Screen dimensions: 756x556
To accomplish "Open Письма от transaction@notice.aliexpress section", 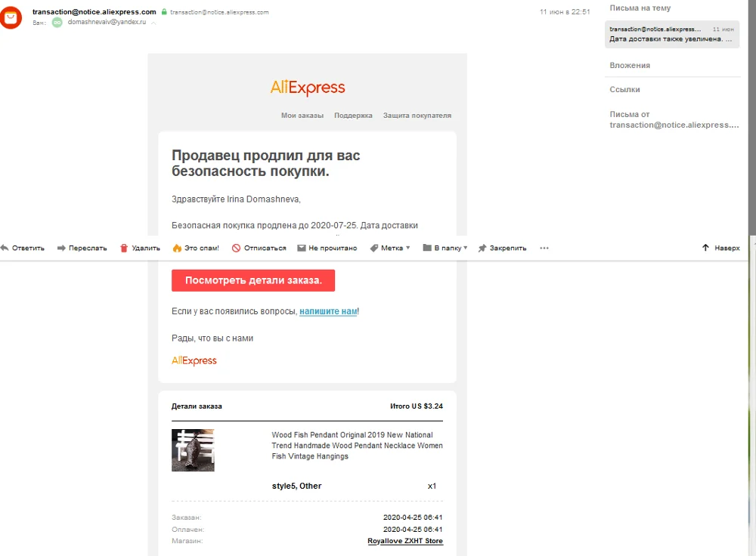I will tap(674, 119).
